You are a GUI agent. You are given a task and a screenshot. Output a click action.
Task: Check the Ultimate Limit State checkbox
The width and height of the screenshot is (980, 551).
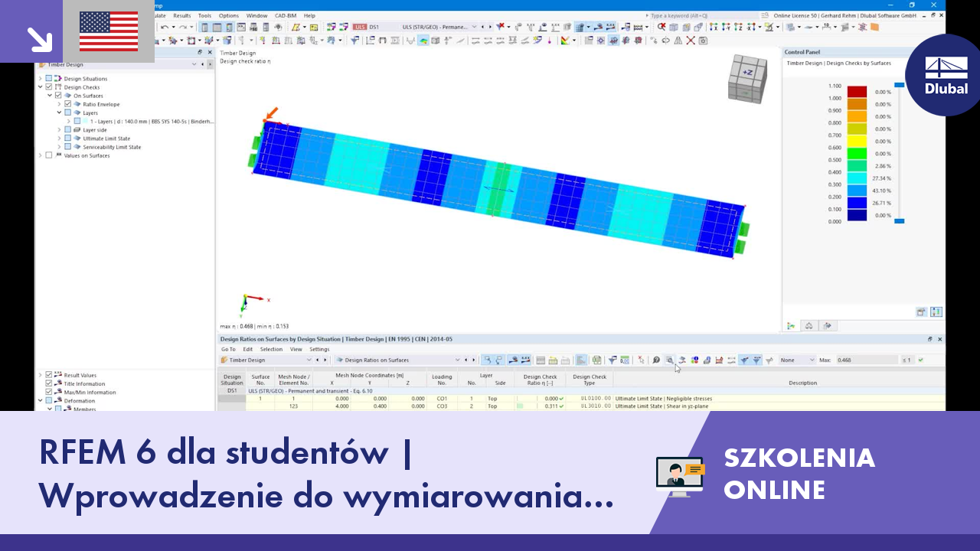tap(67, 139)
